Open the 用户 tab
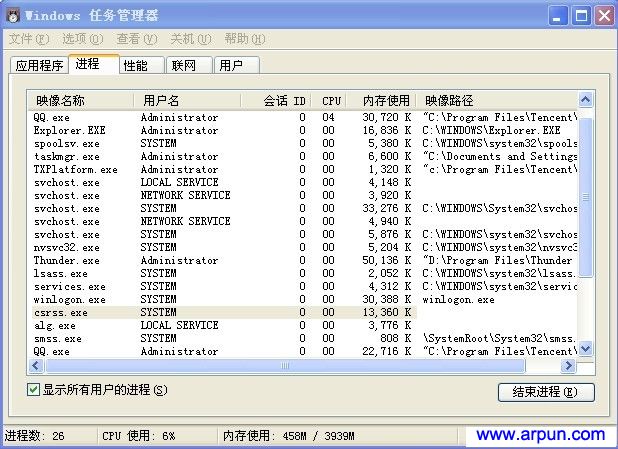This screenshot has width=618, height=449. click(x=236, y=65)
